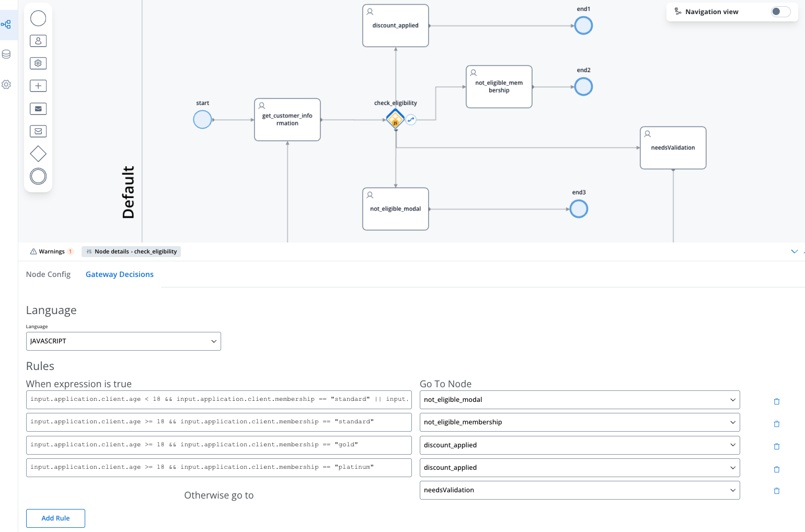Edit the age < 18 rule expression field
This screenshot has width=805, height=532.
pyautogui.click(x=219, y=400)
